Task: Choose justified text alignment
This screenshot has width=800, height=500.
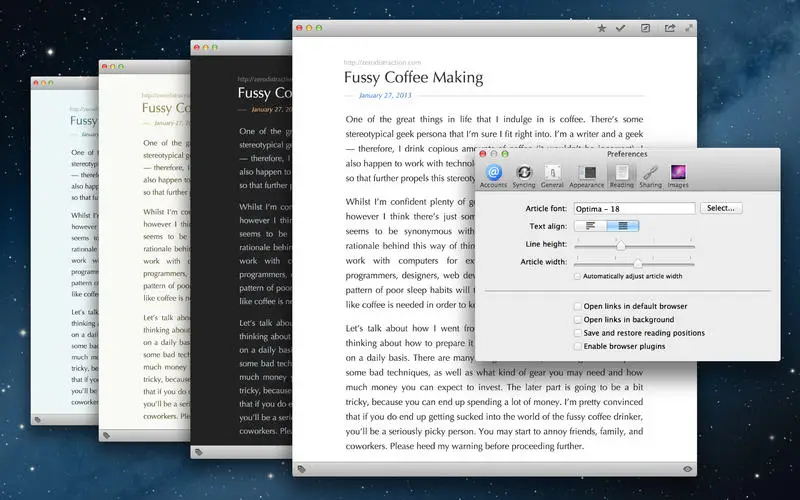Action: point(623,226)
